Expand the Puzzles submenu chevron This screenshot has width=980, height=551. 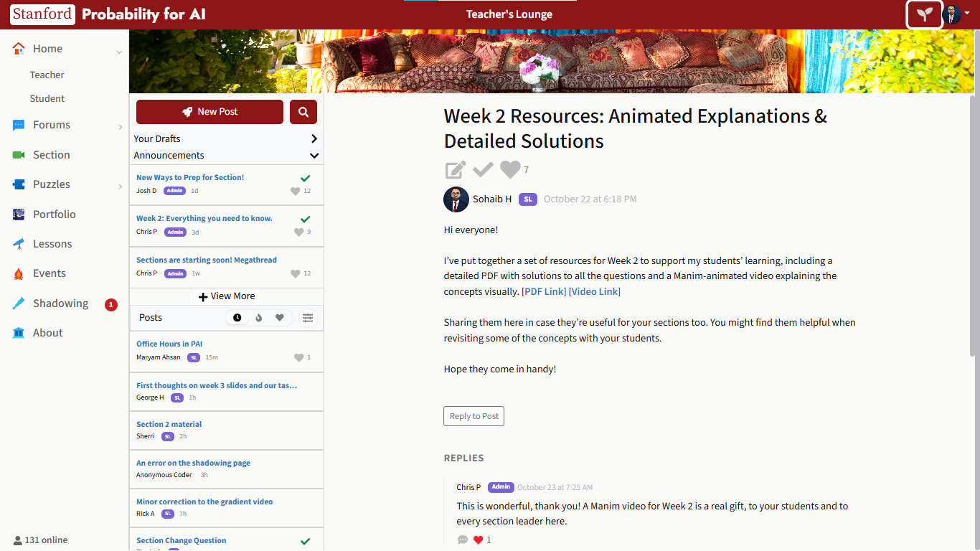tap(120, 187)
